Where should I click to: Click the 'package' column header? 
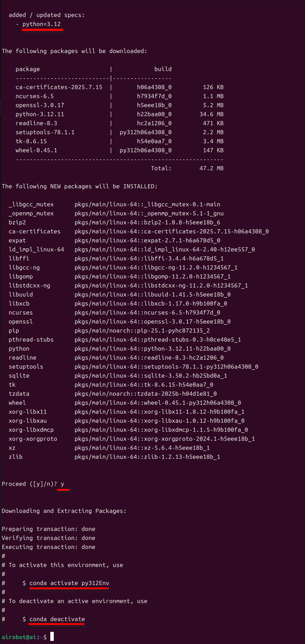[28, 69]
